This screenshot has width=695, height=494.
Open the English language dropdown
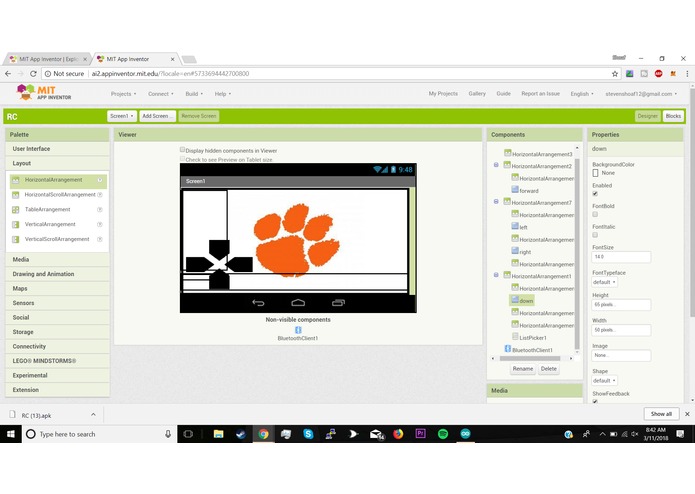[582, 94]
